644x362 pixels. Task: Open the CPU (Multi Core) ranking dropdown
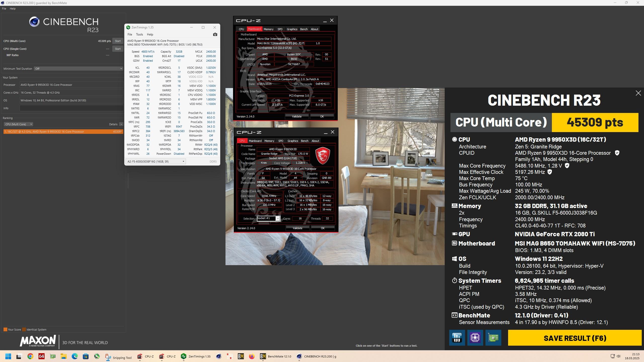pos(18,124)
